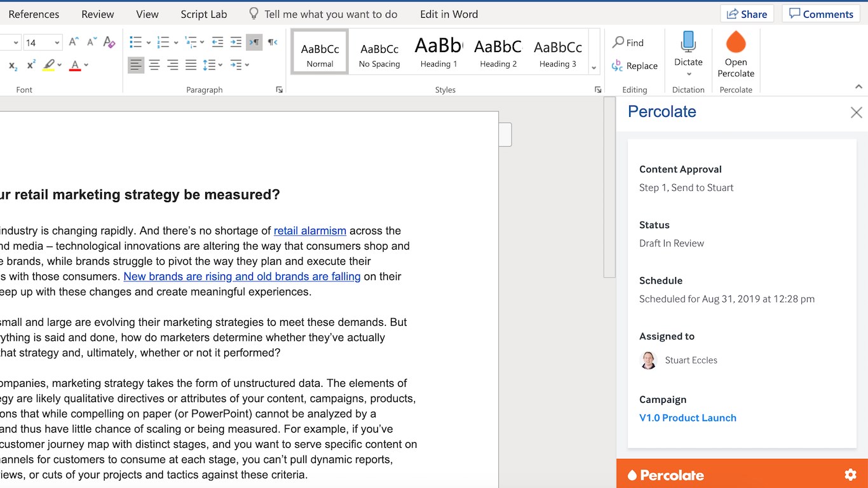Click Stuart Eccles avatar photo
The width and height of the screenshot is (868, 488).
(648, 360)
